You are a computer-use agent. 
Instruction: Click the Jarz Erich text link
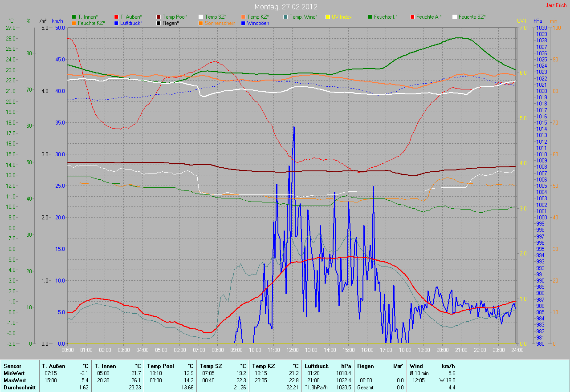pyautogui.click(x=556, y=5)
